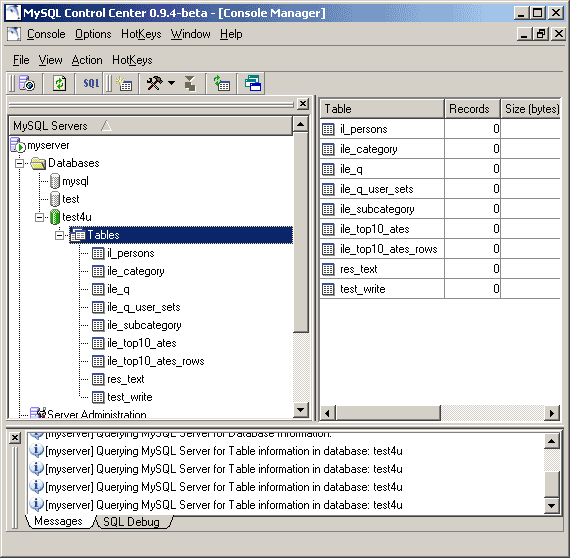
Task: Select the mysql database icon
Action: [55, 181]
